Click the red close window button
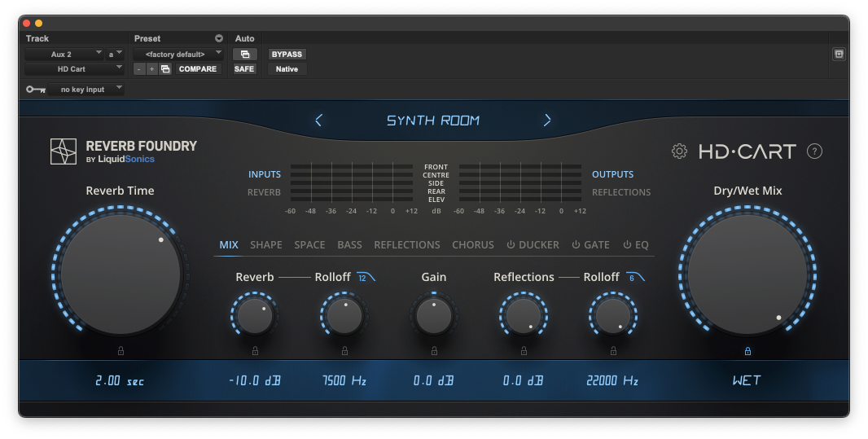Screen dimensions: 868x439 (x=26, y=24)
